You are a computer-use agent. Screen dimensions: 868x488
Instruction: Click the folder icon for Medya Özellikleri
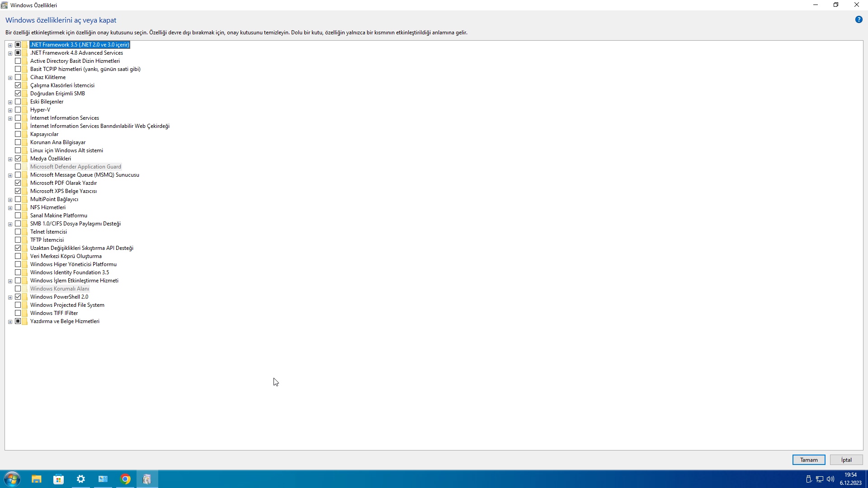25,159
